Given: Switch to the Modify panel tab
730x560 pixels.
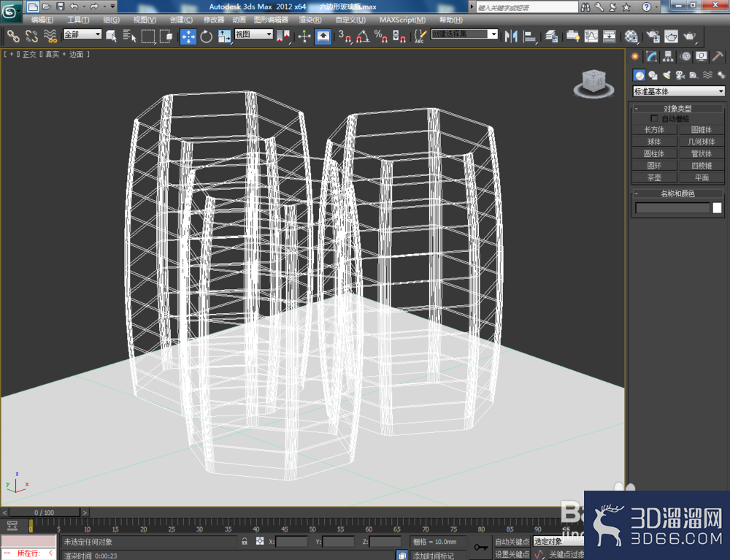Looking at the screenshot, I should 651,57.
